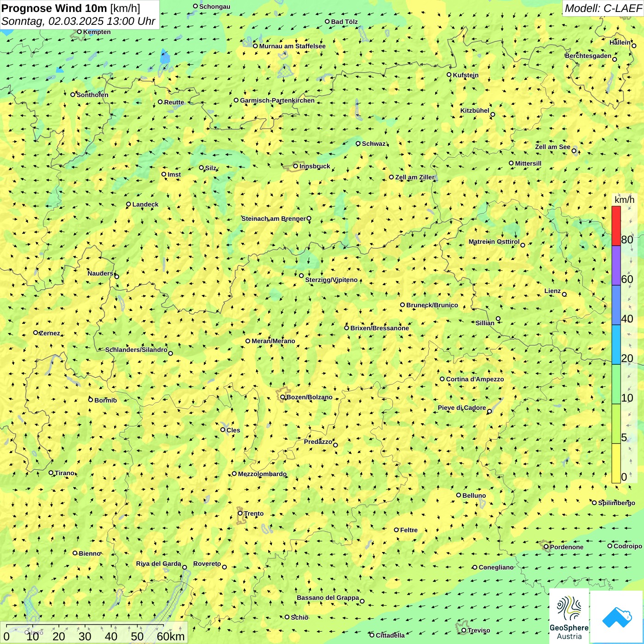Click the Matrei in Osttirol label

(x=494, y=241)
